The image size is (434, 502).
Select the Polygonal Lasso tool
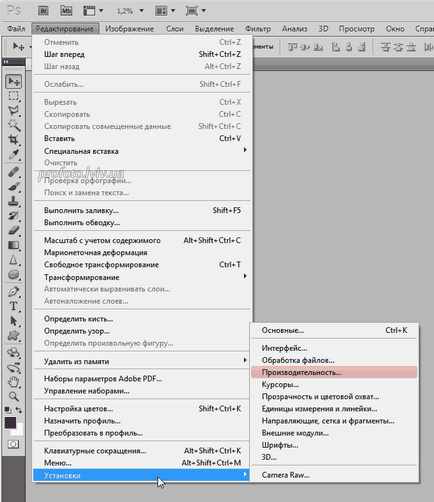(x=14, y=110)
